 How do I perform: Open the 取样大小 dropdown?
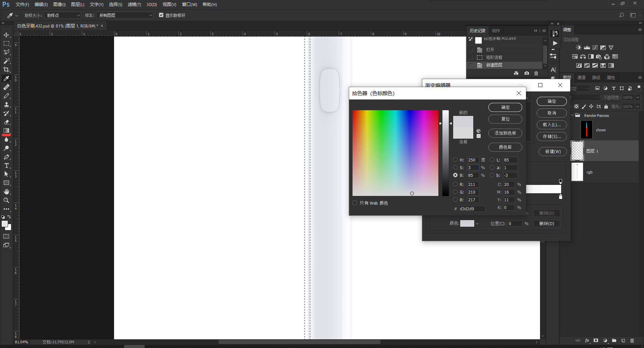coord(62,15)
